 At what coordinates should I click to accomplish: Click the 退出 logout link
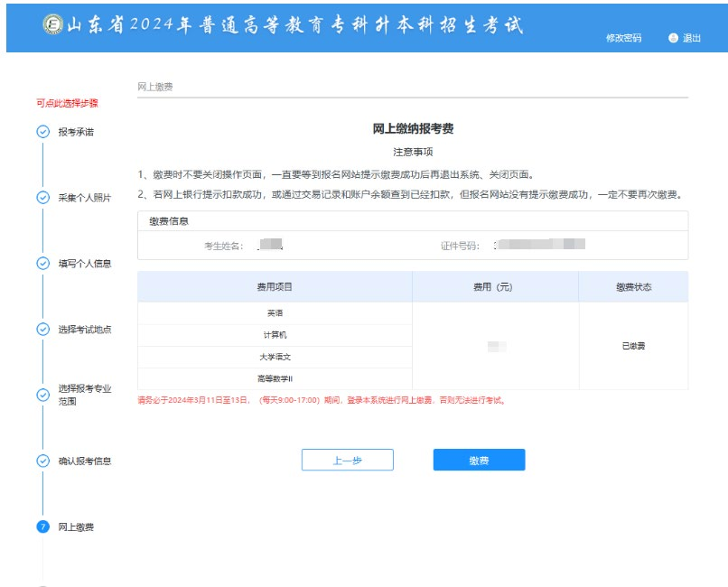[x=692, y=38]
